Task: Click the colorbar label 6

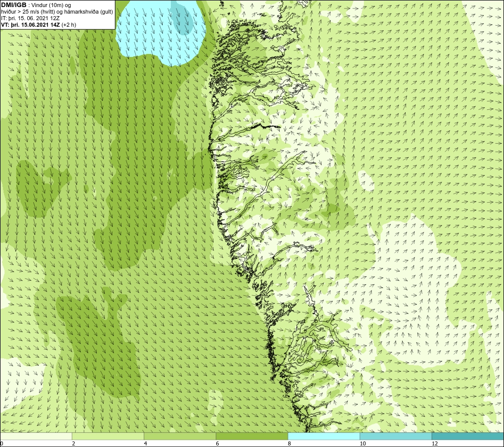Action: tap(218, 444)
